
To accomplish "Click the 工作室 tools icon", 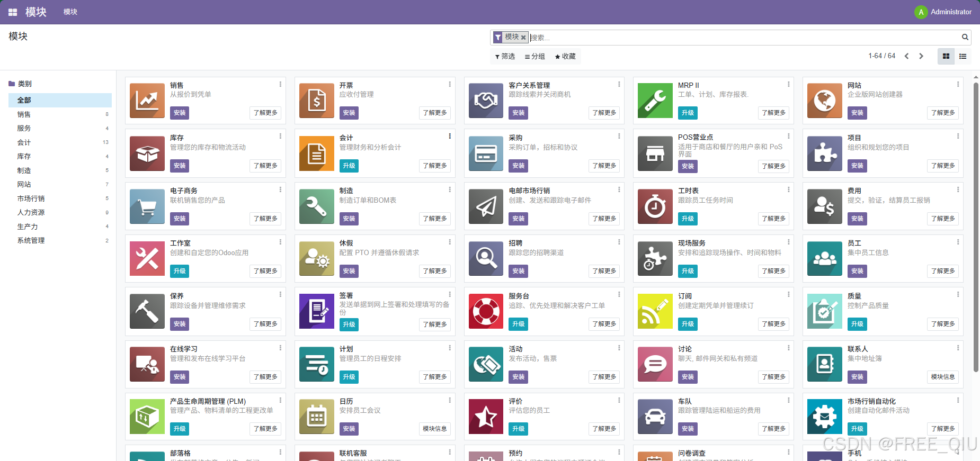I will click(147, 259).
